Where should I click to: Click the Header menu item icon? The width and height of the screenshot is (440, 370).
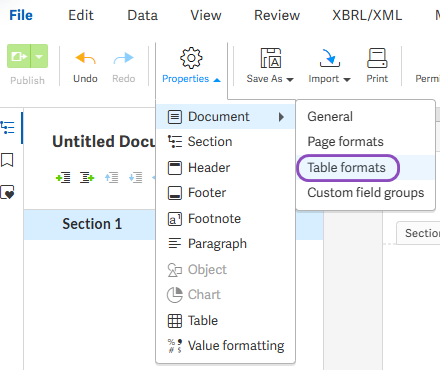(175, 168)
